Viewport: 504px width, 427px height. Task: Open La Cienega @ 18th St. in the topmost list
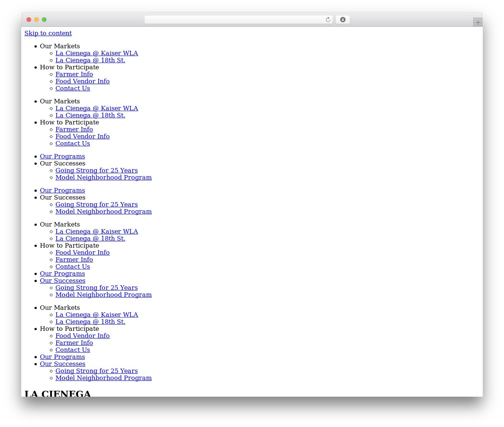click(x=90, y=60)
